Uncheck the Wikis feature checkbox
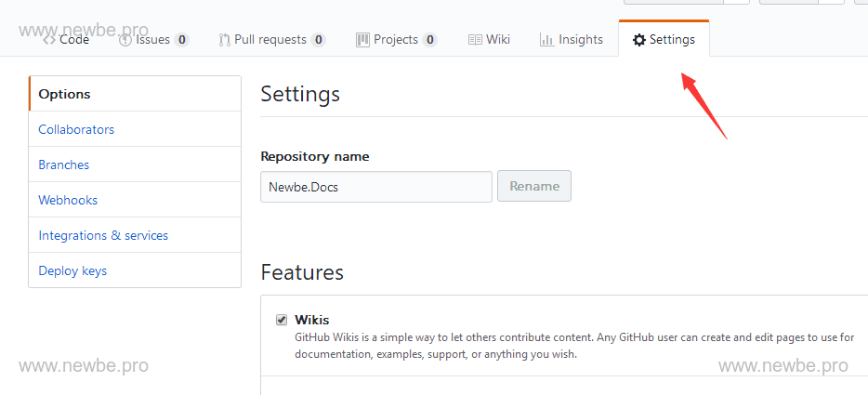This screenshot has height=395, width=868. pos(282,320)
